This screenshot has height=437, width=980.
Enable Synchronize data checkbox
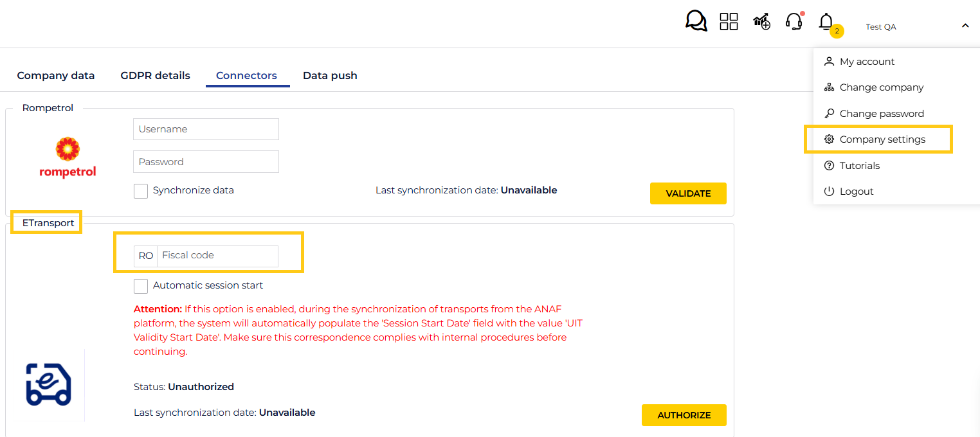tap(141, 191)
